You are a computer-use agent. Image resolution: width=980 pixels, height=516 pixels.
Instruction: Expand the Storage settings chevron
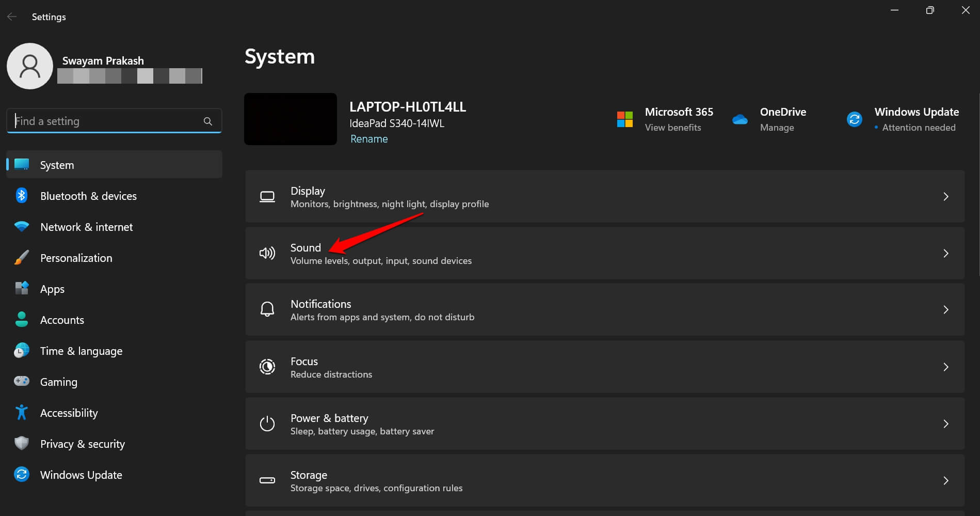click(946, 480)
